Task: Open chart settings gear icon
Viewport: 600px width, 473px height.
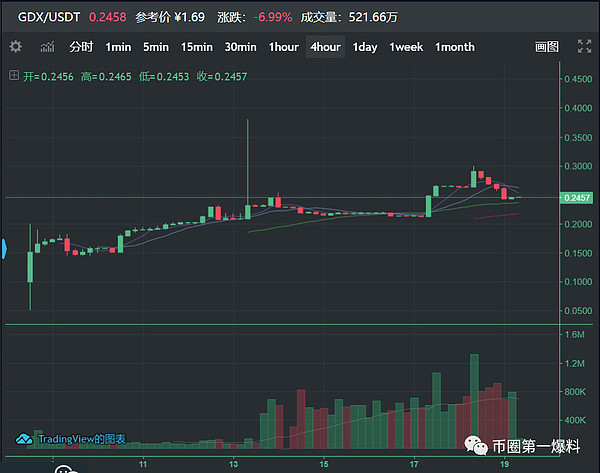Action: 15,47
